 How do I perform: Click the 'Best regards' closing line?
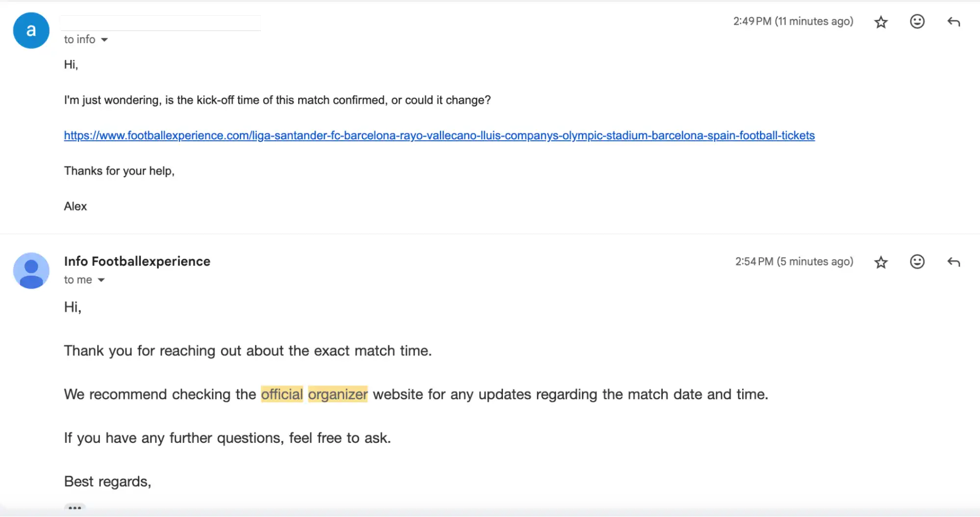point(107,481)
